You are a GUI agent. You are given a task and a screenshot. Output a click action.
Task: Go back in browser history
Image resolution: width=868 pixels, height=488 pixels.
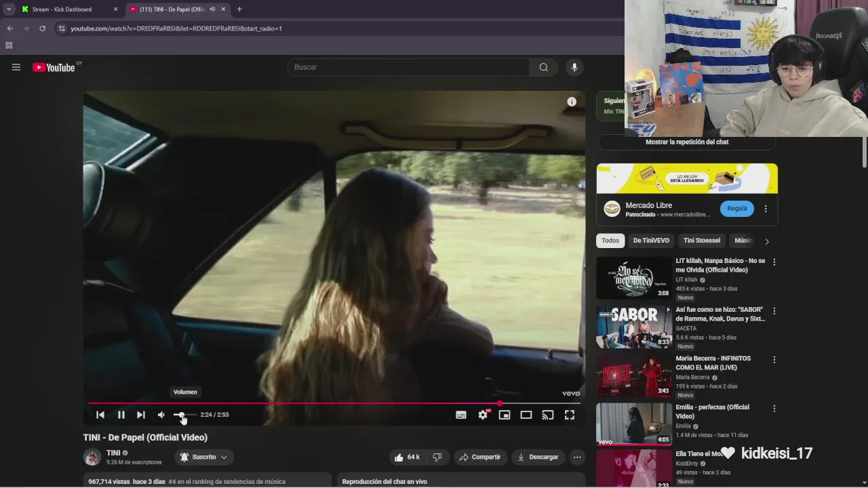(x=9, y=28)
